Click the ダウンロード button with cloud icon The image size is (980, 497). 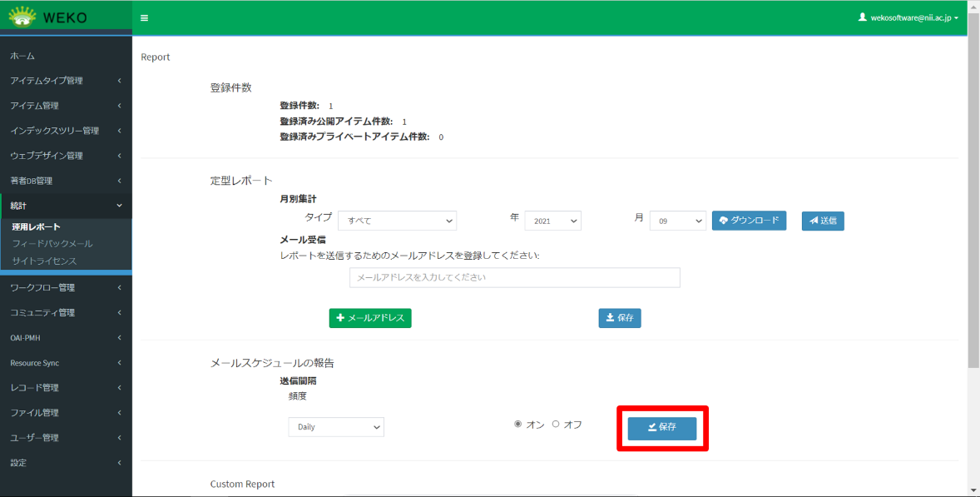(749, 221)
